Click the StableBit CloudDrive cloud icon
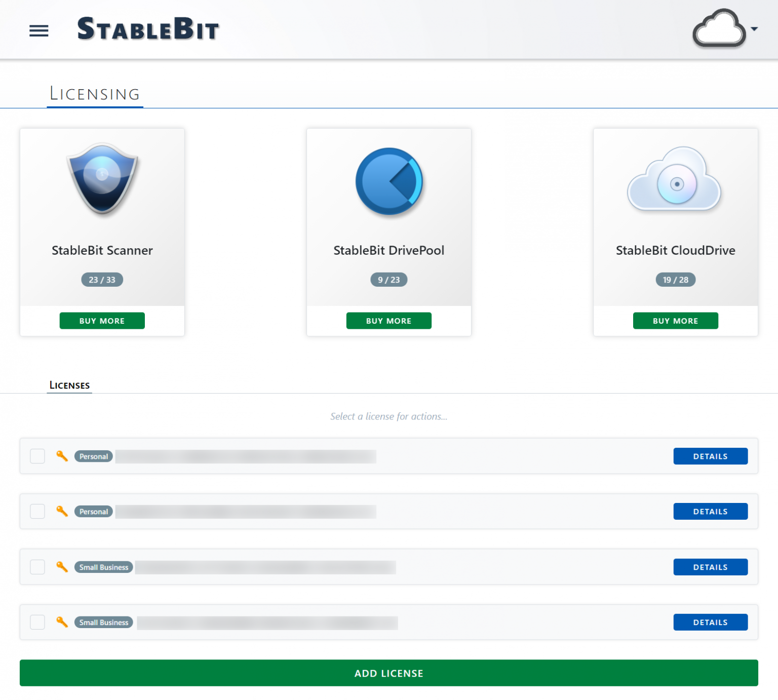Viewport: 778px width, 700px height. click(x=675, y=181)
